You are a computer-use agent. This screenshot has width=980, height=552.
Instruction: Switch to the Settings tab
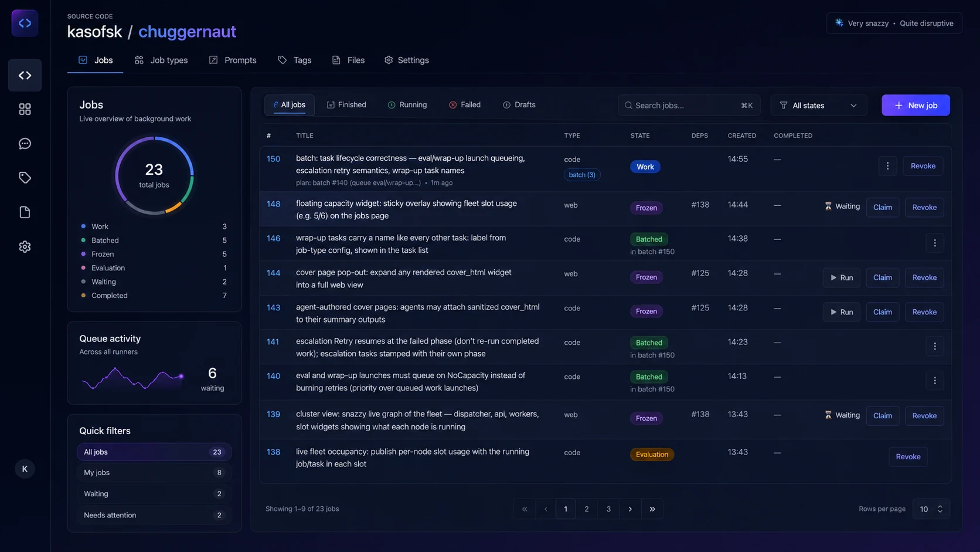point(407,60)
